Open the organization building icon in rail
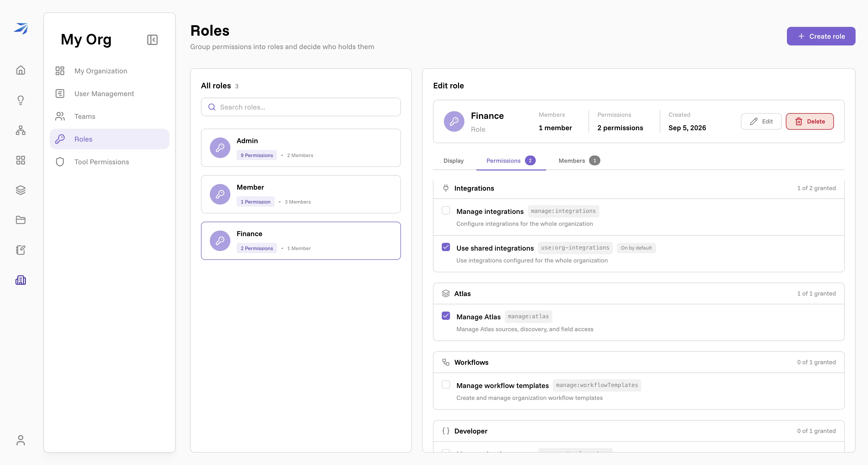868x465 pixels. (21, 280)
